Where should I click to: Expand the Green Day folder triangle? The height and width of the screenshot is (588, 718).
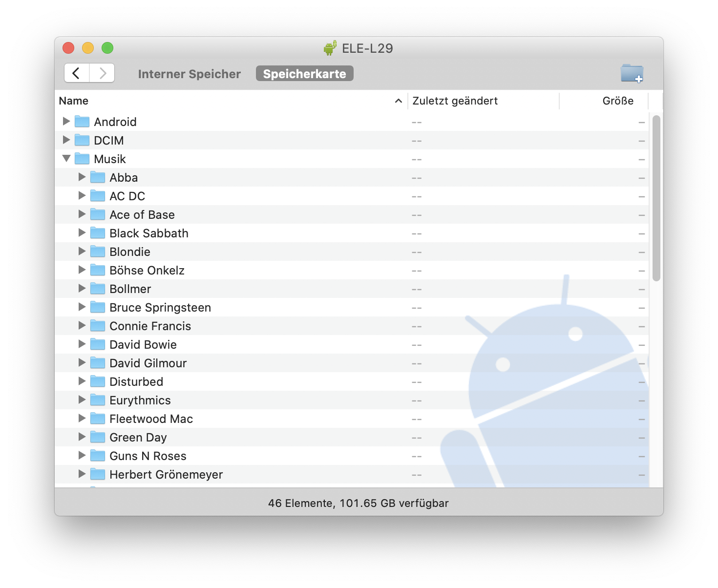coord(82,437)
